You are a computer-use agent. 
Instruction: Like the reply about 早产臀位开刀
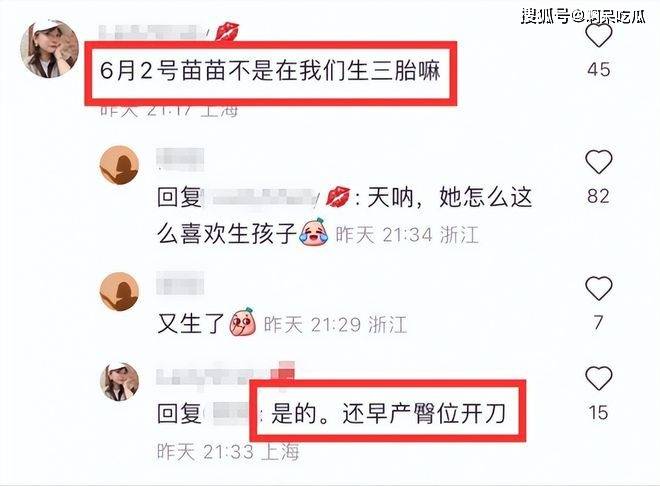(x=599, y=378)
